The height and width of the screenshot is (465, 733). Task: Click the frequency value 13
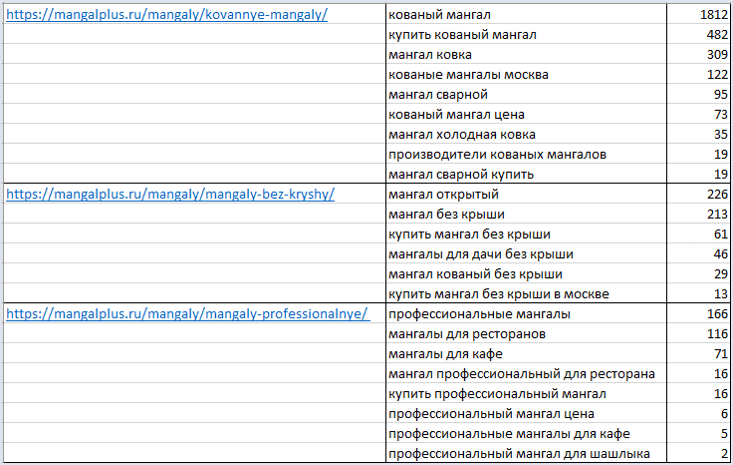pos(721,294)
